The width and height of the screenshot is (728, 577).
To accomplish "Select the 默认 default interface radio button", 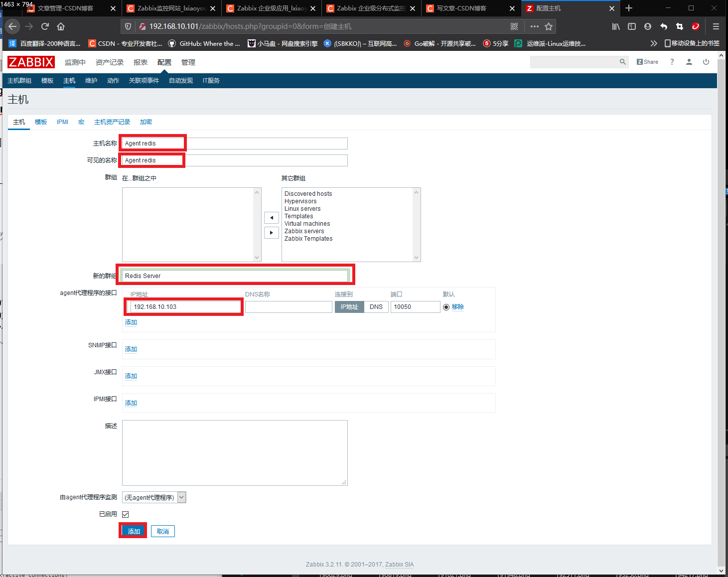I will point(446,307).
